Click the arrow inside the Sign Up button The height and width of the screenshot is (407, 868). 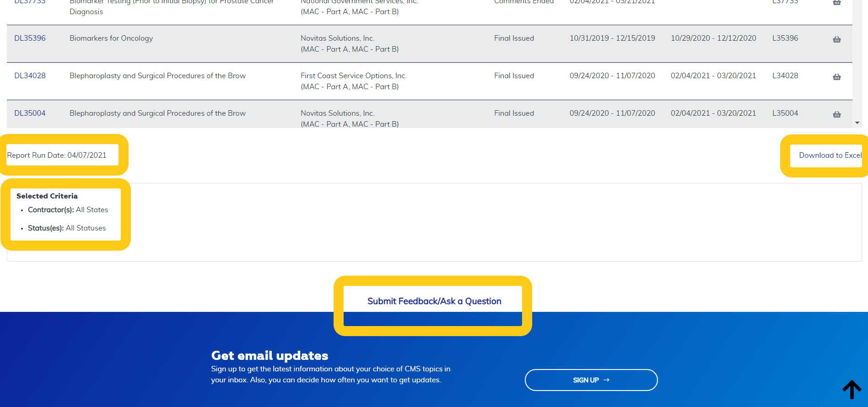tap(606, 380)
